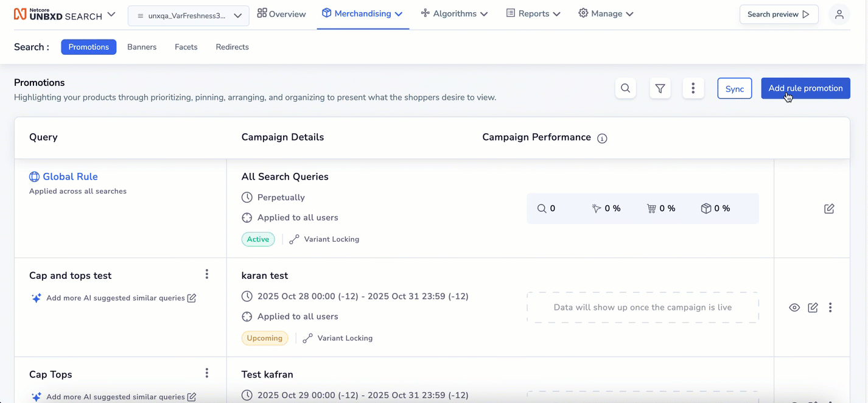Click the target icon beside karan test users
The width and height of the screenshot is (868, 403).
247,317
